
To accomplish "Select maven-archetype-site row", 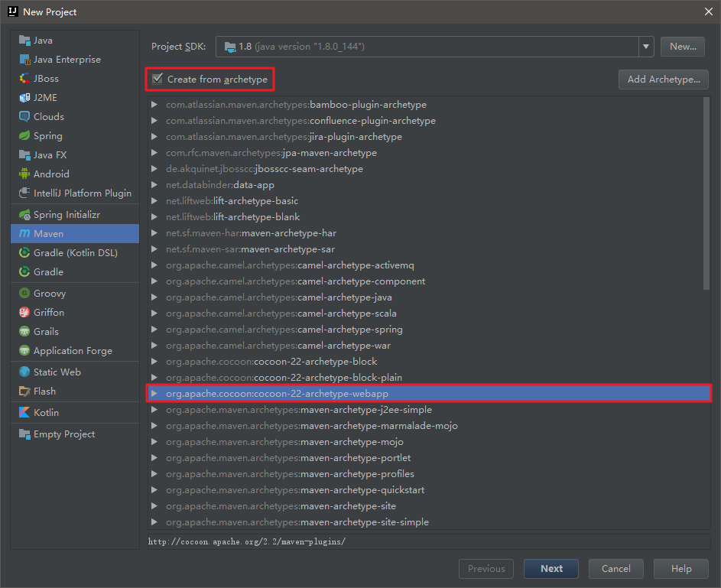I will 429,505.
